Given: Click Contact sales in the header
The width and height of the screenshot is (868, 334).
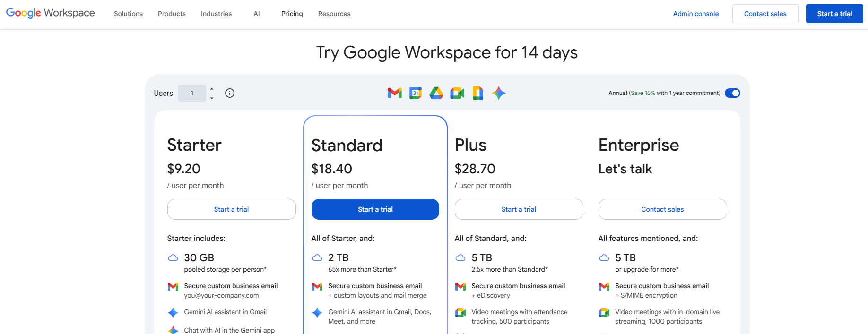Looking at the screenshot, I should 765,14.
